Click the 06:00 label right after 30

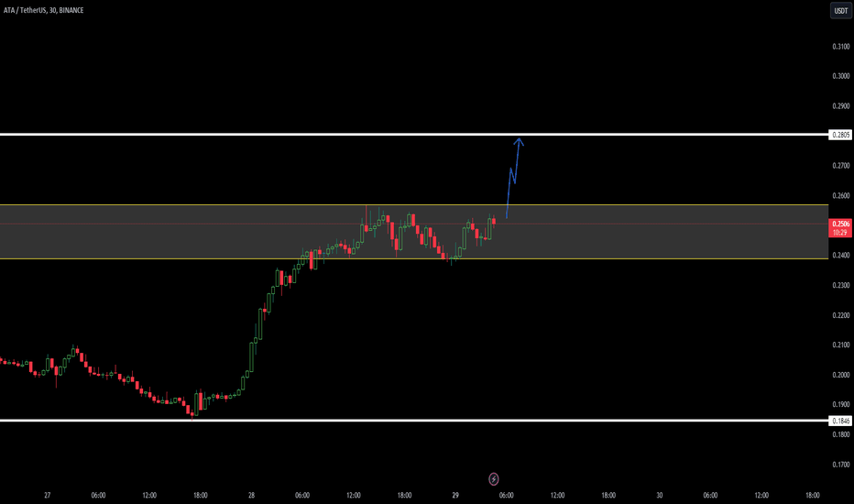click(x=710, y=495)
